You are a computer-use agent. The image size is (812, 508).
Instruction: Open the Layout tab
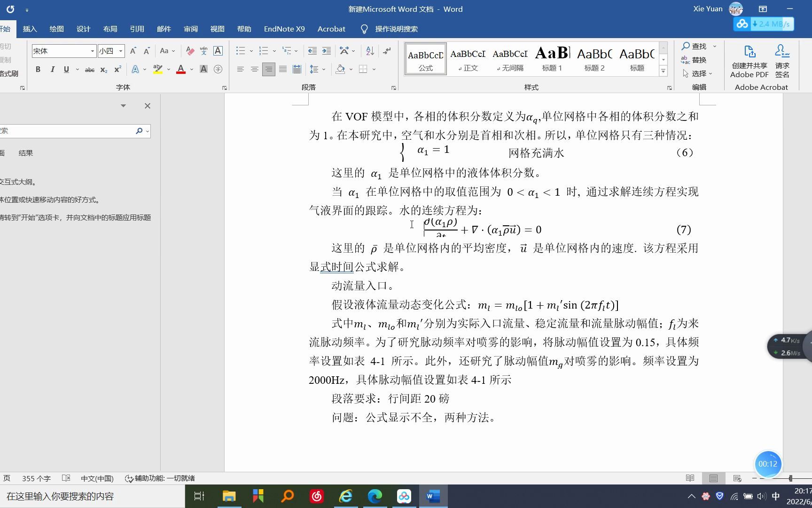tap(110, 29)
